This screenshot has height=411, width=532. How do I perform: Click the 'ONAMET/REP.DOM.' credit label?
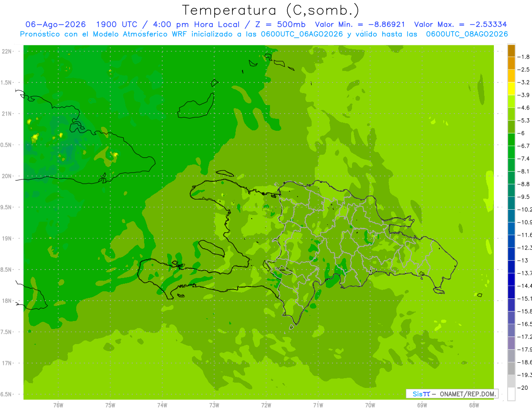[468, 394]
